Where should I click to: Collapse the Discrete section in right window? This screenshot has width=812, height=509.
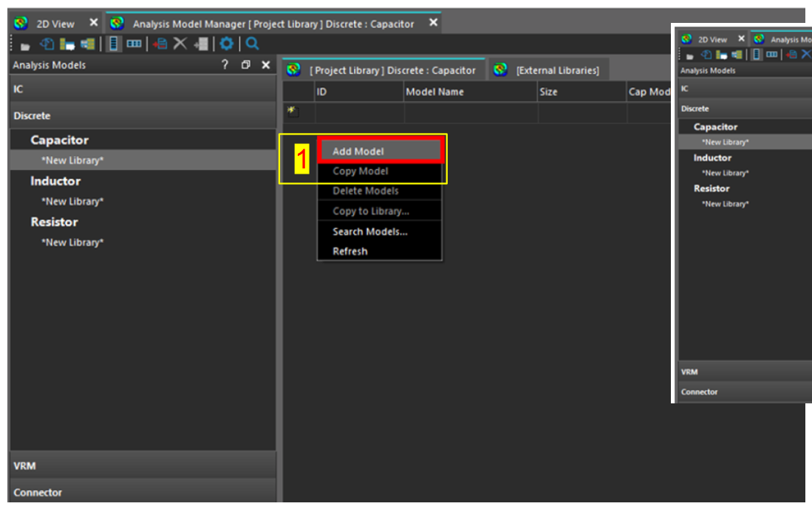pos(746,108)
